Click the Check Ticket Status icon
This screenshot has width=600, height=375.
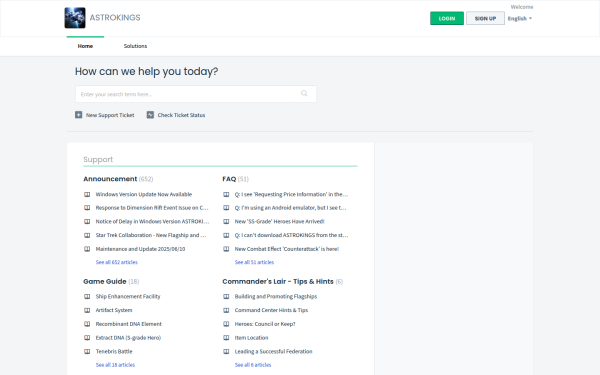coord(150,115)
